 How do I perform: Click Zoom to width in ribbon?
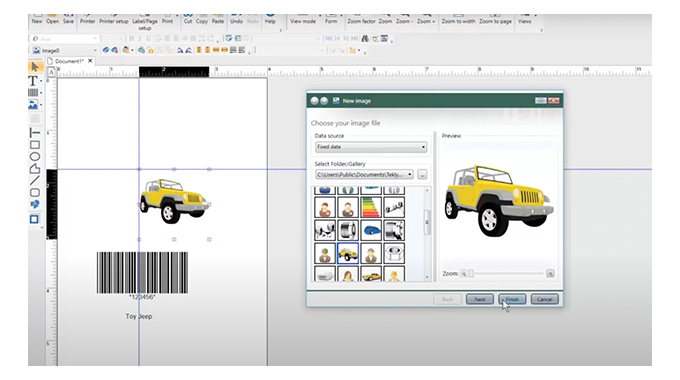(x=458, y=18)
